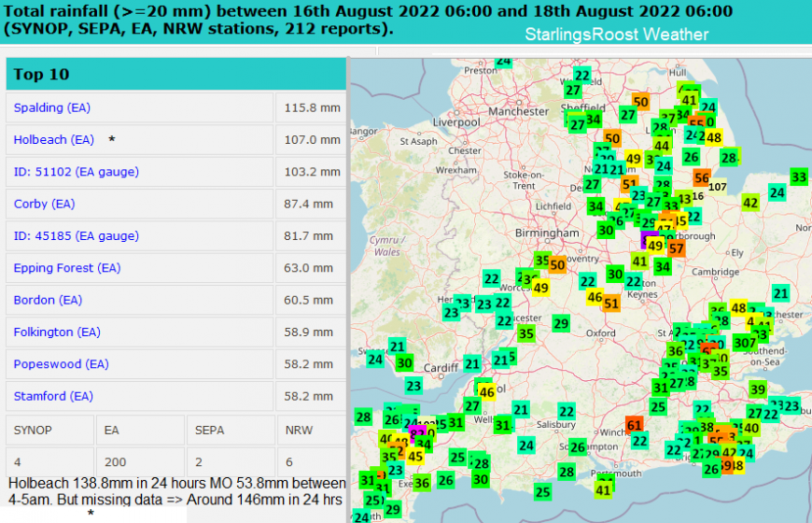Click the Holbeach 138.8mm footnote text
The height and width of the screenshot is (523, 812).
tap(176, 491)
